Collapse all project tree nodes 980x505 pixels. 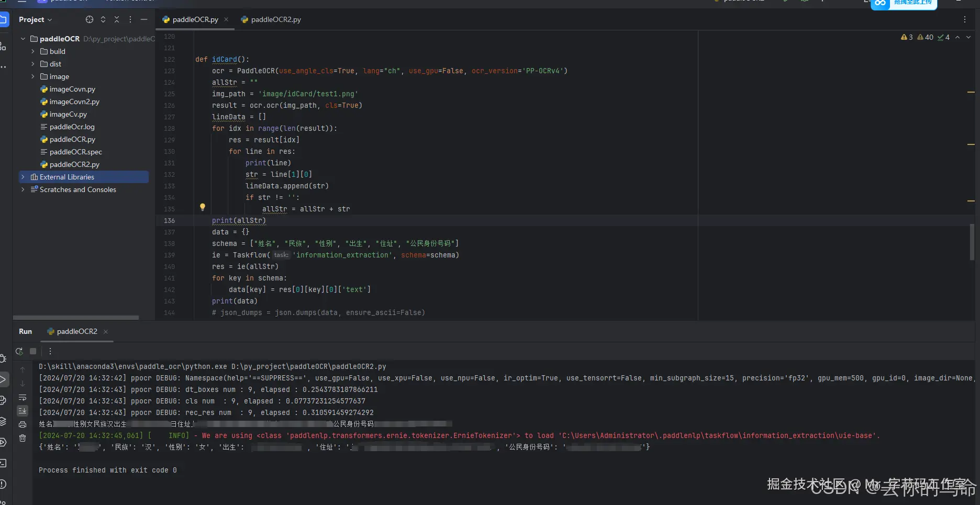pos(117,19)
